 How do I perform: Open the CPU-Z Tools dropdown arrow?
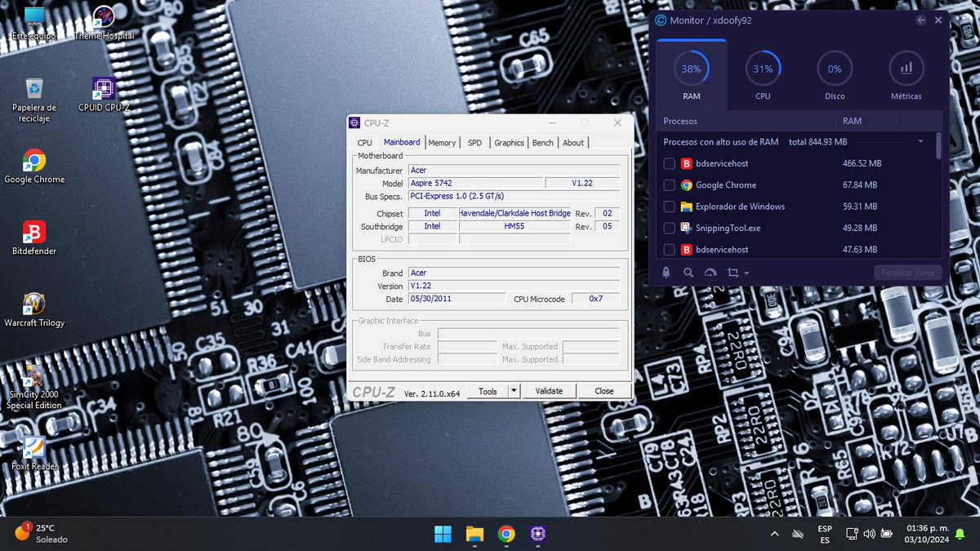(x=514, y=391)
